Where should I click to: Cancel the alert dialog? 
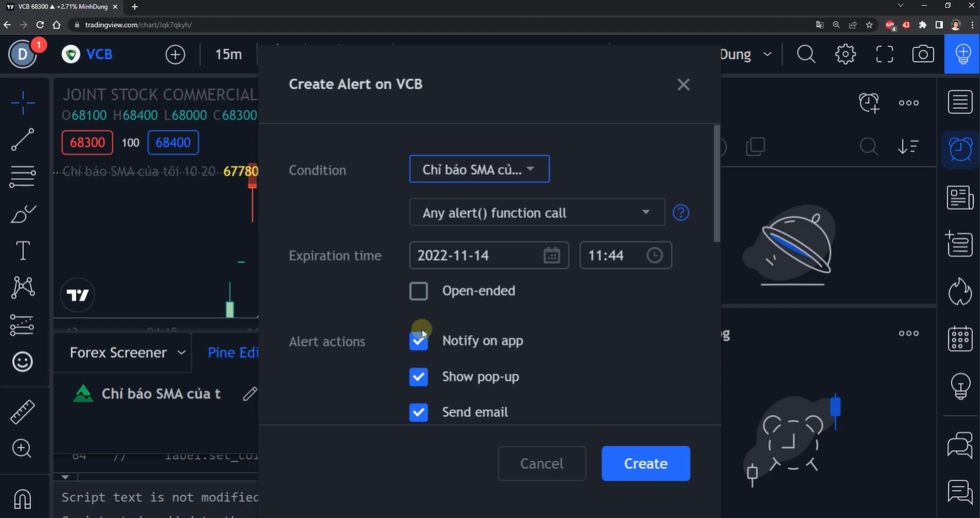541,464
